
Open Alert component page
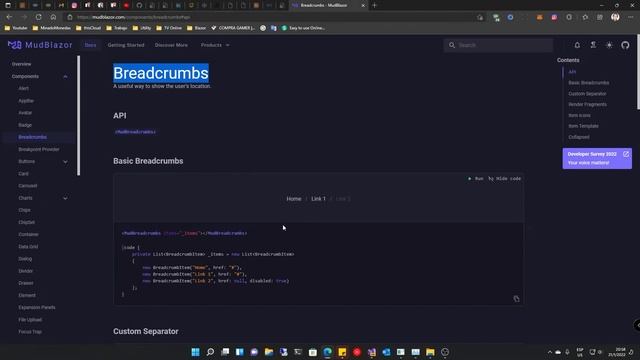[23, 88]
